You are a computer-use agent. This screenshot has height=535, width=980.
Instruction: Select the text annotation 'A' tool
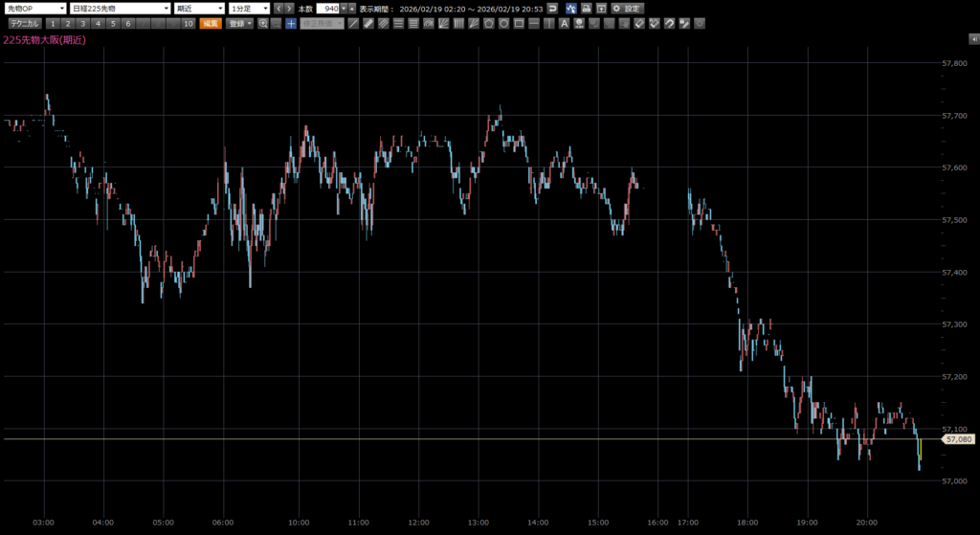tap(563, 23)
